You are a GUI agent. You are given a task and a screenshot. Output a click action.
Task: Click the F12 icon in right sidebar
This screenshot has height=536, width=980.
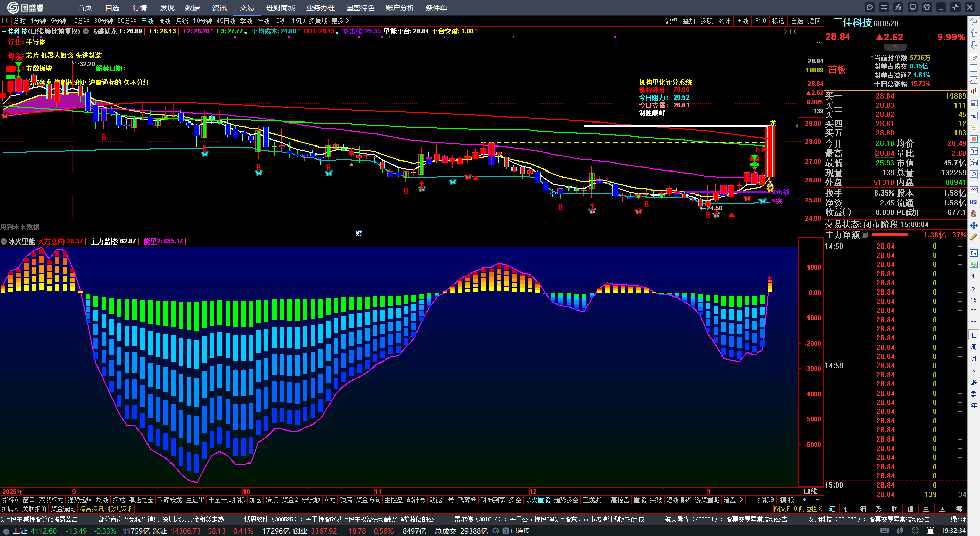[974, 151]
